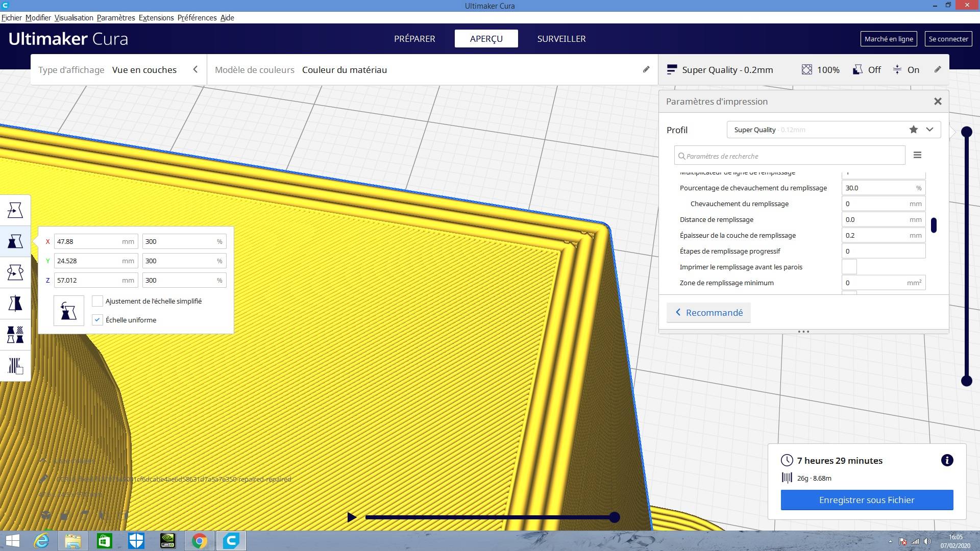Screen dimensions: 980x551
Task: Play the layer simulation
Action: [x=352, y=517]
